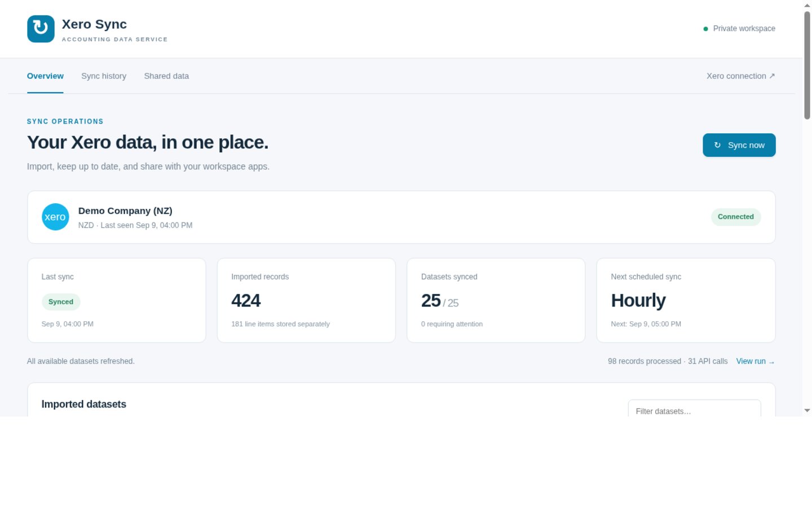Click the "0 requiring attention" text
The height and width of the screenshot is (508, 812).
452,324
